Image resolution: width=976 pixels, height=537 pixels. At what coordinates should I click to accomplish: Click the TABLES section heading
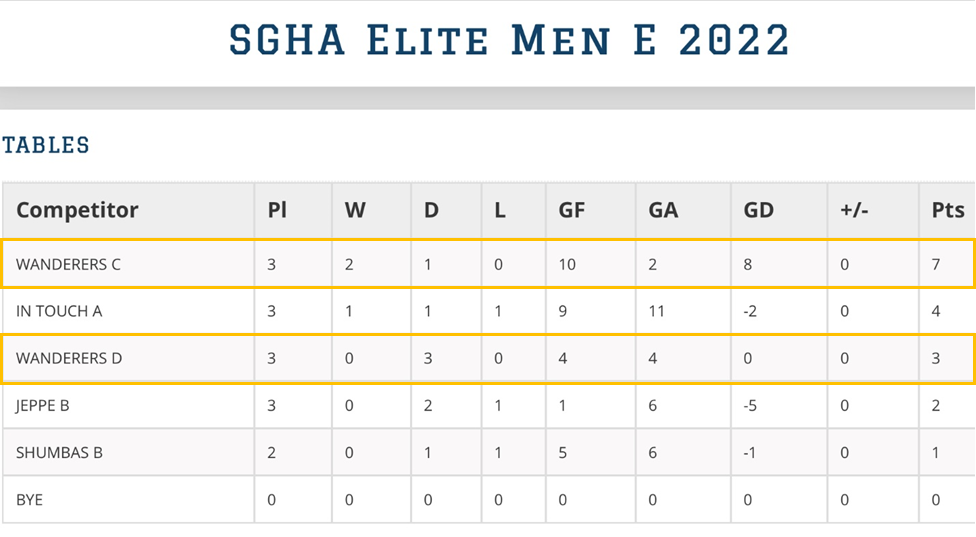pos(46,145)
